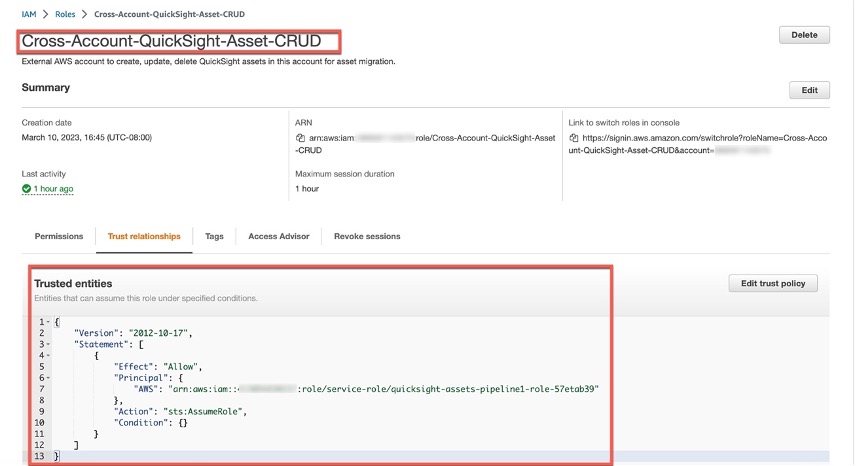Click the Cross-Account-QuickSight-Asset-CRUD heading
The image size is (856, 466).
point(171,41)
